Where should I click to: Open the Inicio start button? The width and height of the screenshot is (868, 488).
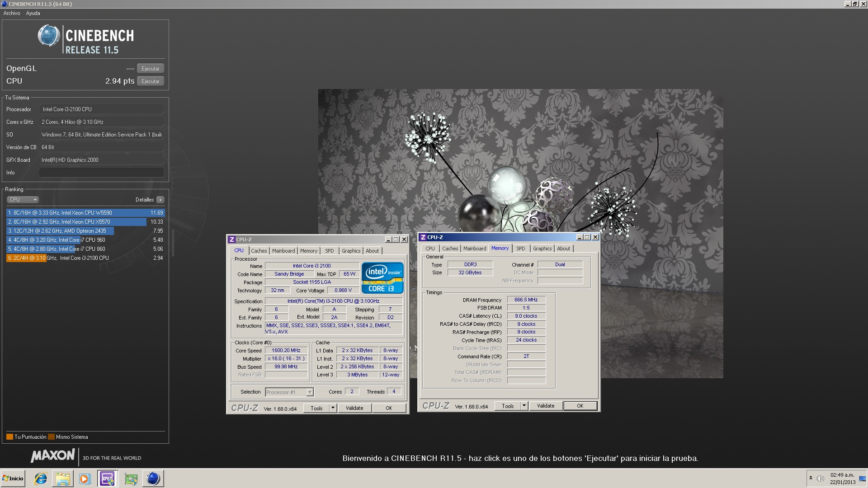click(x=13, y=479)
